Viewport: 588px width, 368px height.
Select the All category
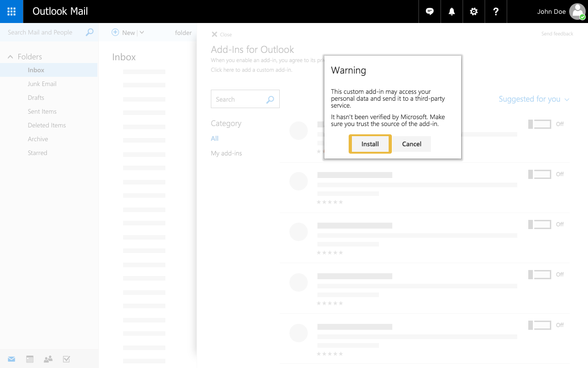pos(215,138)
